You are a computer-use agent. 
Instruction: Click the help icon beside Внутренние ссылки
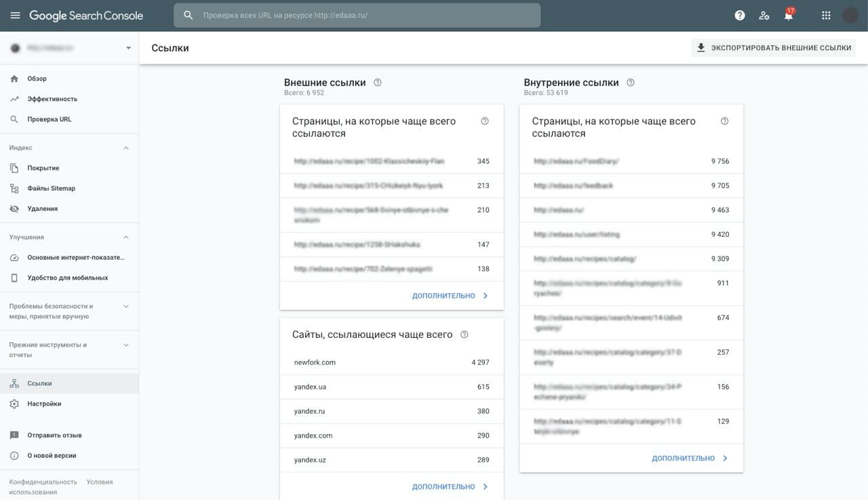[631, 83]
